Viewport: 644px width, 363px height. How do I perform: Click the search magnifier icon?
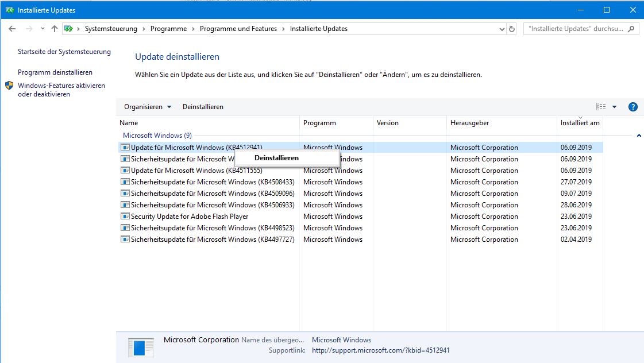(631, 29)
